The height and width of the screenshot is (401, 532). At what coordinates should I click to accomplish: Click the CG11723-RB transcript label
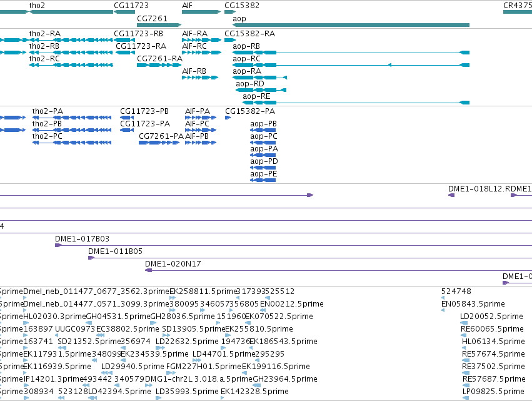tap(138, 34)
